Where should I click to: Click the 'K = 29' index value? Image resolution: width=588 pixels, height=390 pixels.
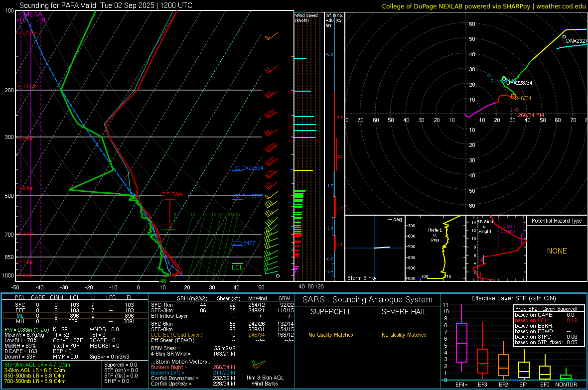pos(60,329)
